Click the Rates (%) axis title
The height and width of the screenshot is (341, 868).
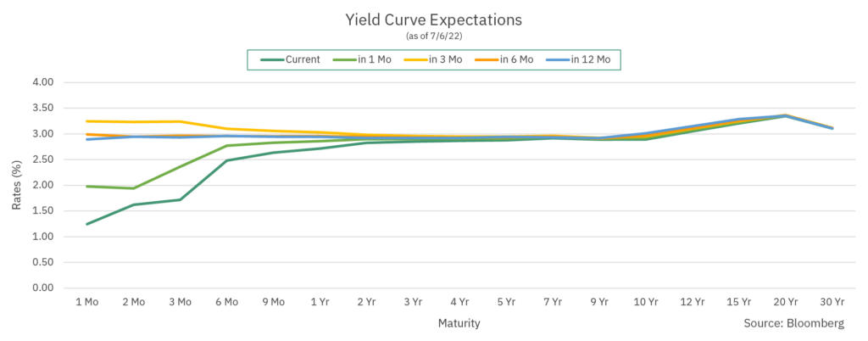[15, 185]
